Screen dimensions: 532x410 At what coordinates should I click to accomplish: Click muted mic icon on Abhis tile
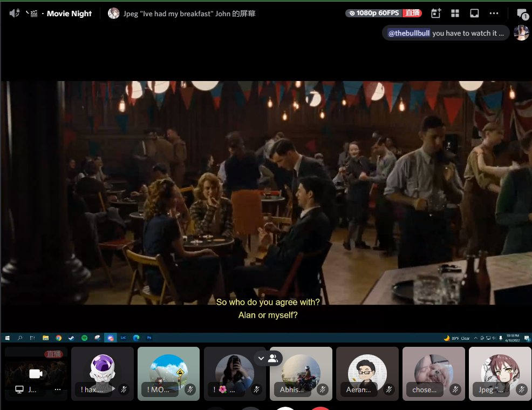pyautogui.click(x=323, y=389)
